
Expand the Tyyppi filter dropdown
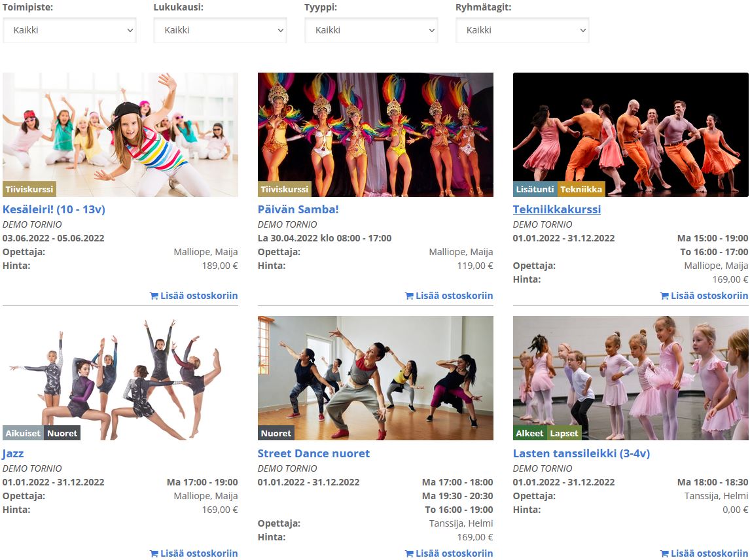pos(371,30)
